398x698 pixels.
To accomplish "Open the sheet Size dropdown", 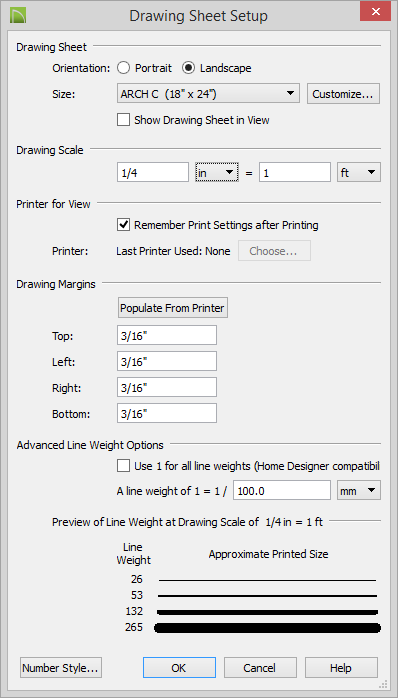I will 207,94.
